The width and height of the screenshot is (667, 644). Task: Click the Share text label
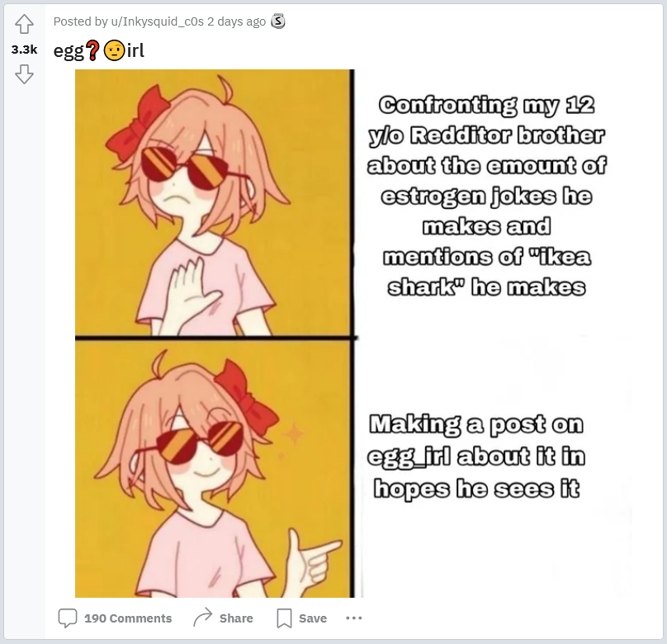point(236,618)
